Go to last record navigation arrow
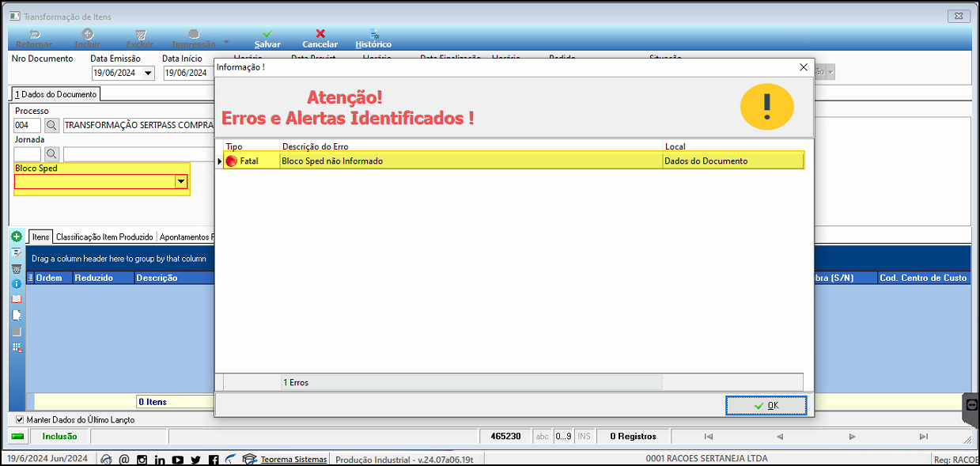The width and height of the screenshot is (980, 466). click(x=923, y=436)
